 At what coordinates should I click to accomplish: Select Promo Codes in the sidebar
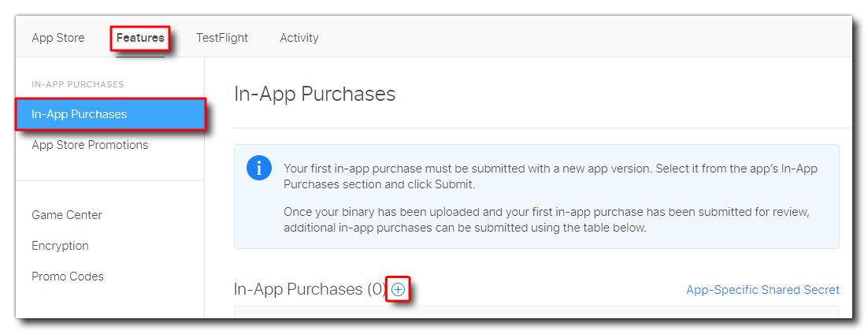[68, 276]
